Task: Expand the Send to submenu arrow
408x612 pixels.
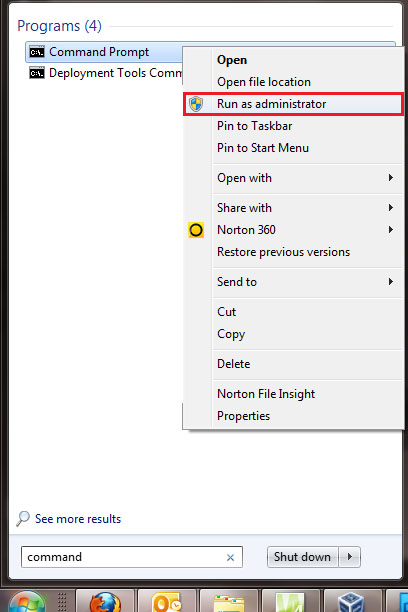Action: (390, 282)
